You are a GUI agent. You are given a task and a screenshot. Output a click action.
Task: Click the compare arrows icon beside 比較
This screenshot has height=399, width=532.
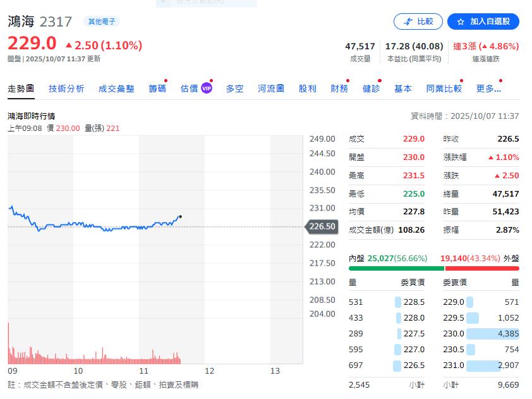click(408, 21)
